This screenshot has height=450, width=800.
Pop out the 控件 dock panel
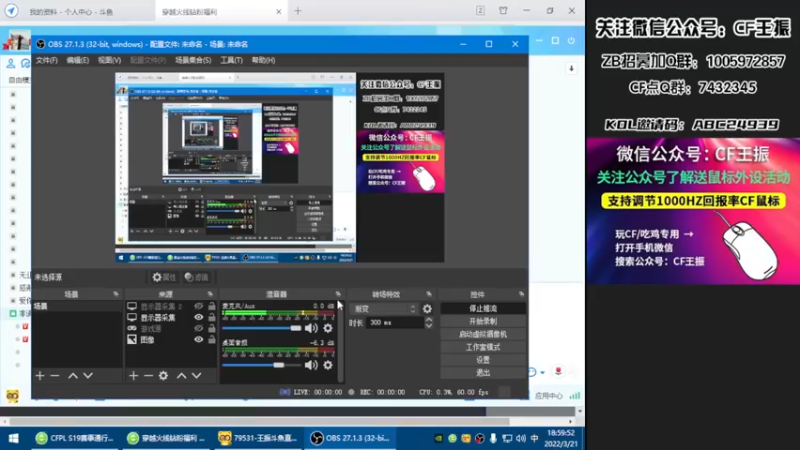click(521, 294)
